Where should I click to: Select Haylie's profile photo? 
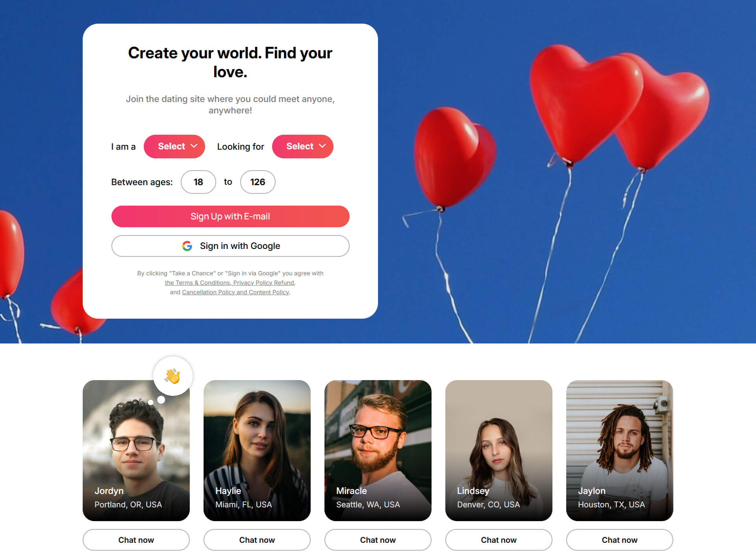(257, 451)
